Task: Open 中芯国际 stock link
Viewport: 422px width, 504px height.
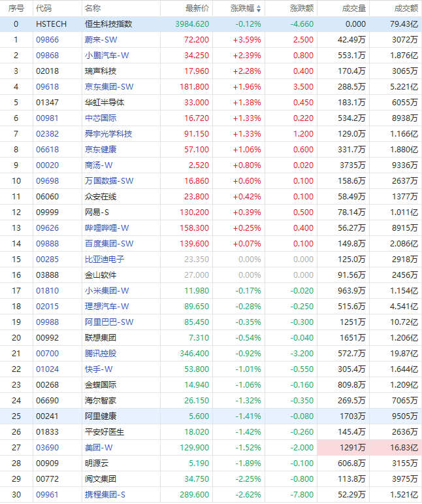Action: 101,118
